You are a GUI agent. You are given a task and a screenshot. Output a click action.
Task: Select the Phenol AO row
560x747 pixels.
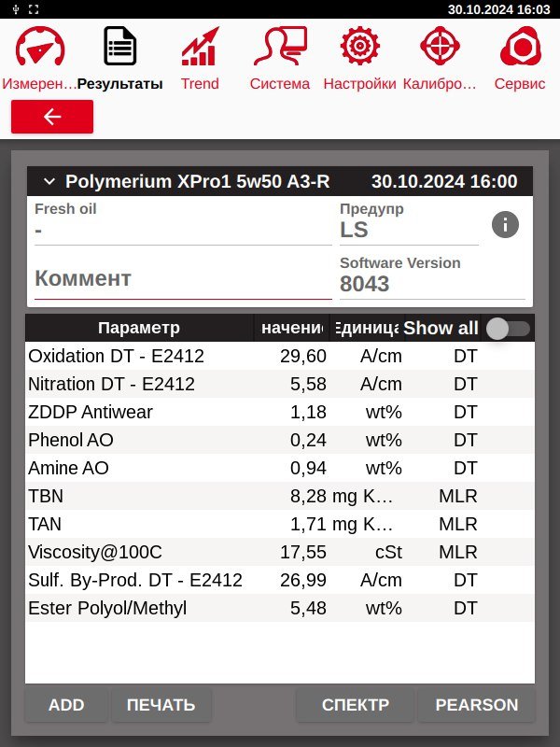280,440
